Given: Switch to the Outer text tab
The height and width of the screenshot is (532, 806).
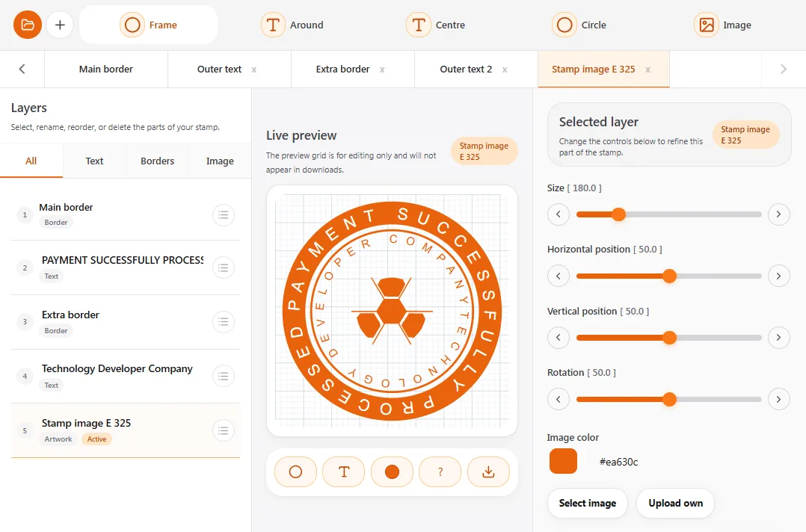Looking at the screenshot, I should (x=220, y=69).
